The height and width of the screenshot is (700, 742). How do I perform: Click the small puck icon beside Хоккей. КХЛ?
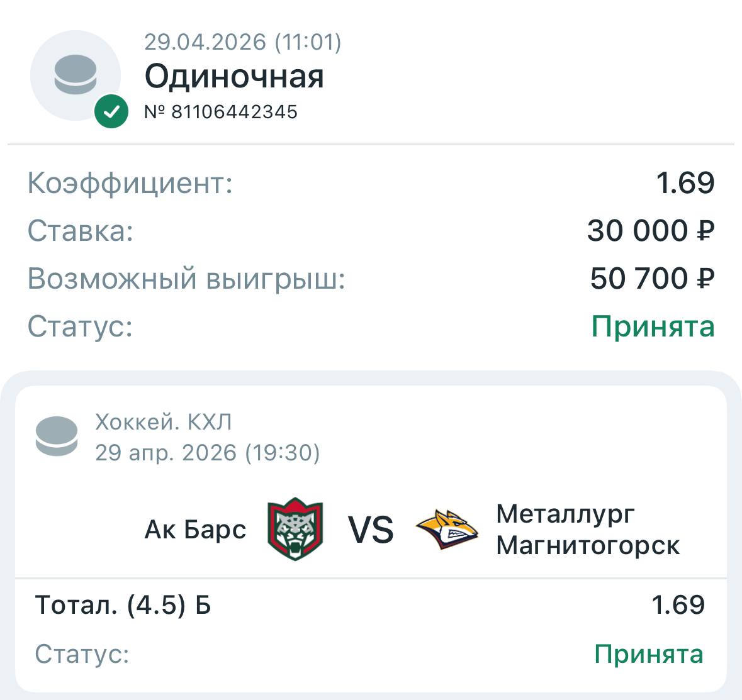pyautogui.click(x=57, y=436)
